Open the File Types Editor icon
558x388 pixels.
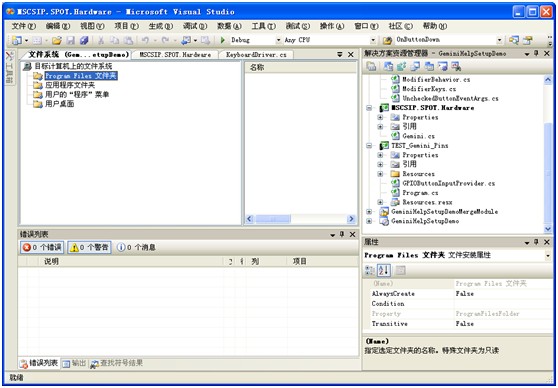click(415, 66)
